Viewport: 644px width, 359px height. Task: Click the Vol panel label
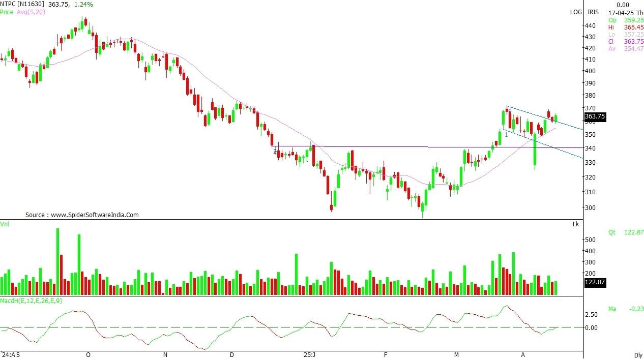click(5, 224)
